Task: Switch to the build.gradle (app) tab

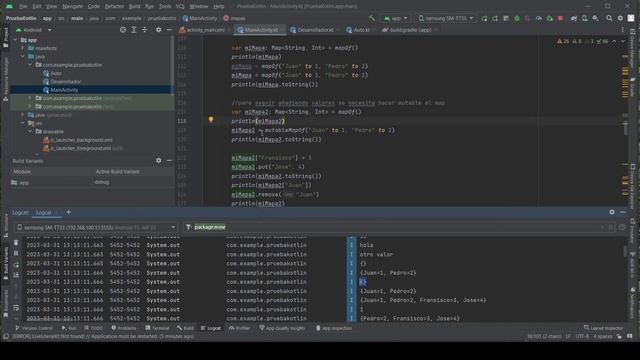Action: pos(409,30)
